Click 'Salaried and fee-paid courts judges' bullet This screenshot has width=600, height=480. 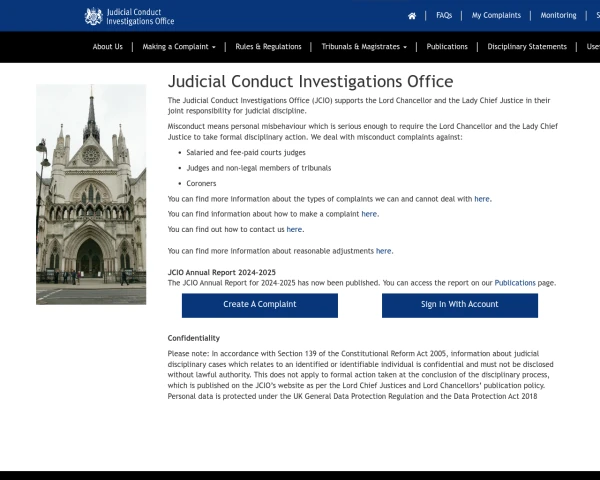[x=246, y=153]
